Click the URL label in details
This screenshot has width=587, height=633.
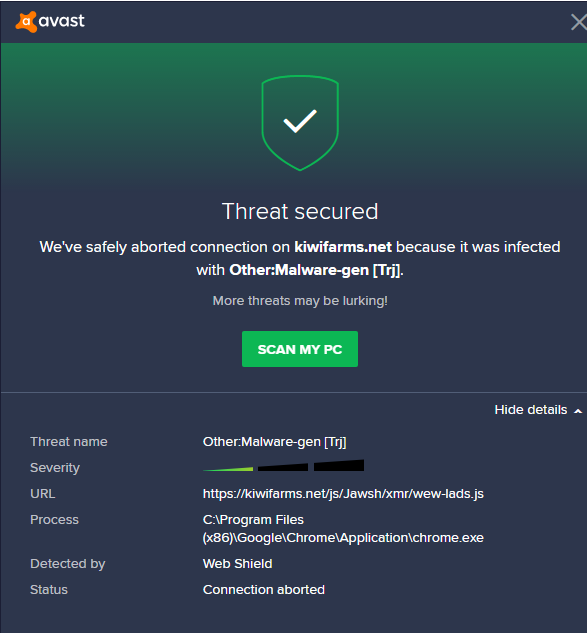pos(43,494)
